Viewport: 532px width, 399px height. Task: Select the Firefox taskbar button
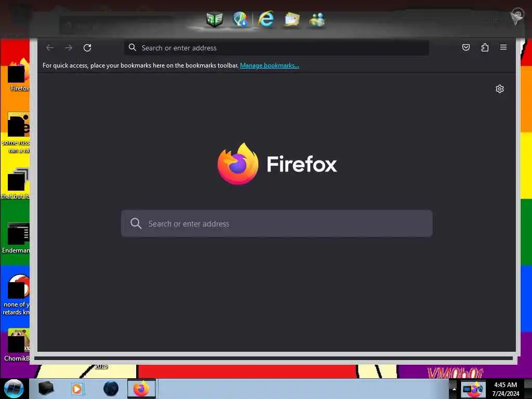(141, 389)
